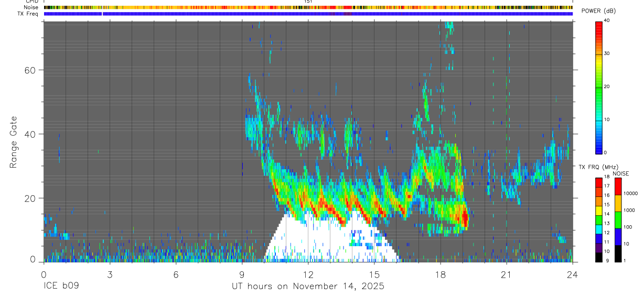
Task: Click the 10000 label on NOISE scale
Action: coord(630,193)
